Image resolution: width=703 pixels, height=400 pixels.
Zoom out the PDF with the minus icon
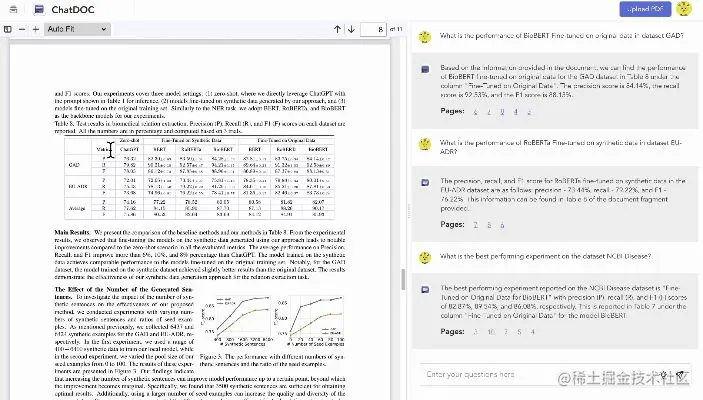coord(22,29)
